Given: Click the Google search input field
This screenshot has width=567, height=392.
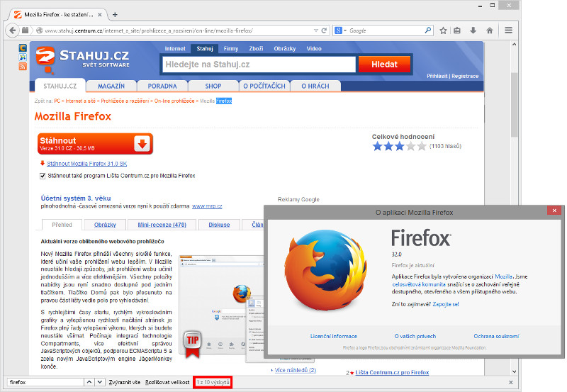Looking at the screenshot, I should [x=386, y=30].
